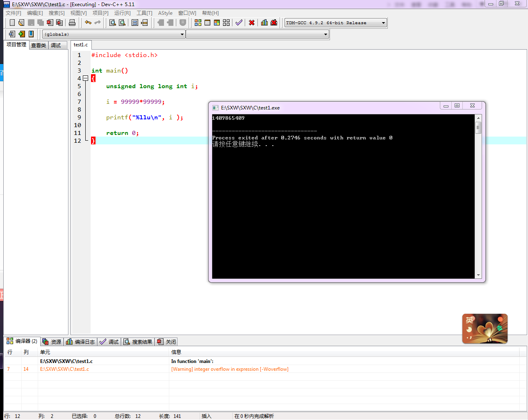Viewport: 528px width, 420px height.
Task: Undo the last edit
Action: [88, 23]
